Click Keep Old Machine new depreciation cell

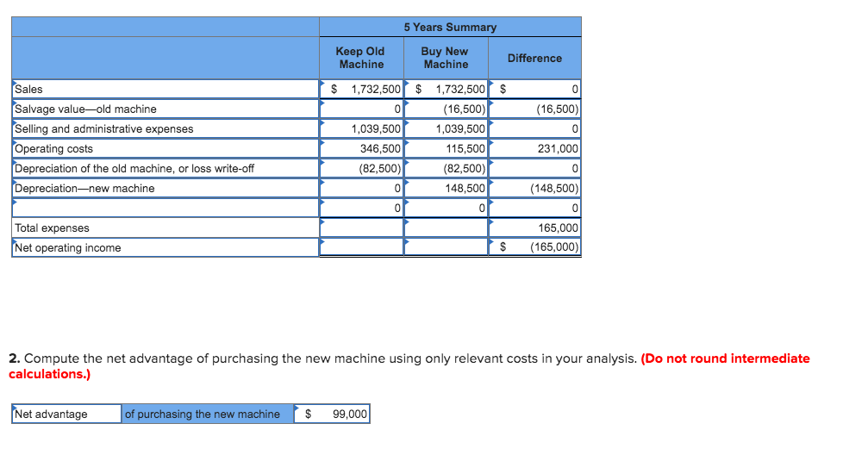361,189
